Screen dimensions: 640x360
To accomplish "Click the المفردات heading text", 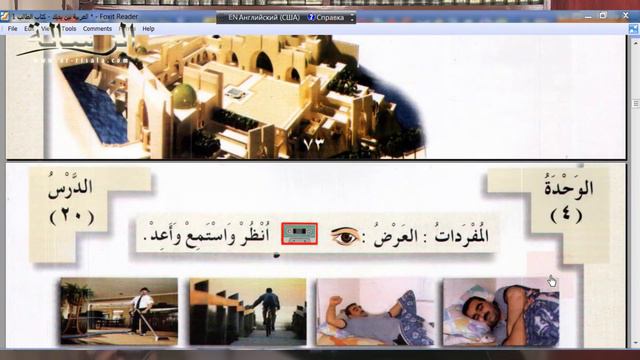I will [462, 236].
